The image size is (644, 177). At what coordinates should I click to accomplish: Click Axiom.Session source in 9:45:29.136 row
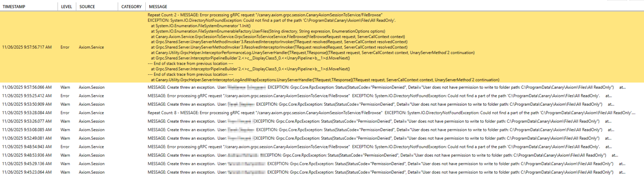tap(92, 164)
